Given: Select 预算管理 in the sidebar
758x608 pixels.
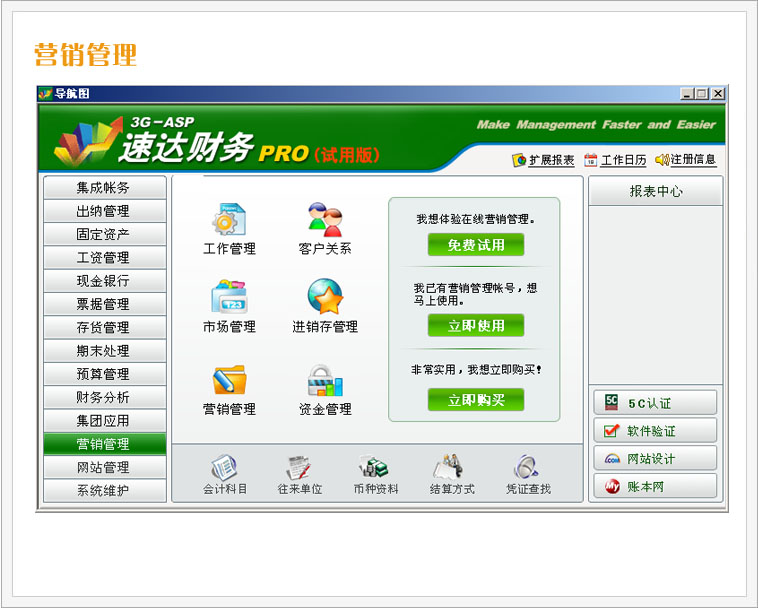Looking at the screenshot, I should coord(105,374).
